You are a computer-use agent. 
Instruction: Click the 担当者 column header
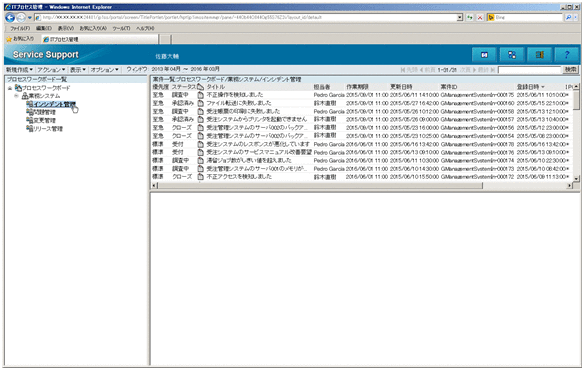322,87
